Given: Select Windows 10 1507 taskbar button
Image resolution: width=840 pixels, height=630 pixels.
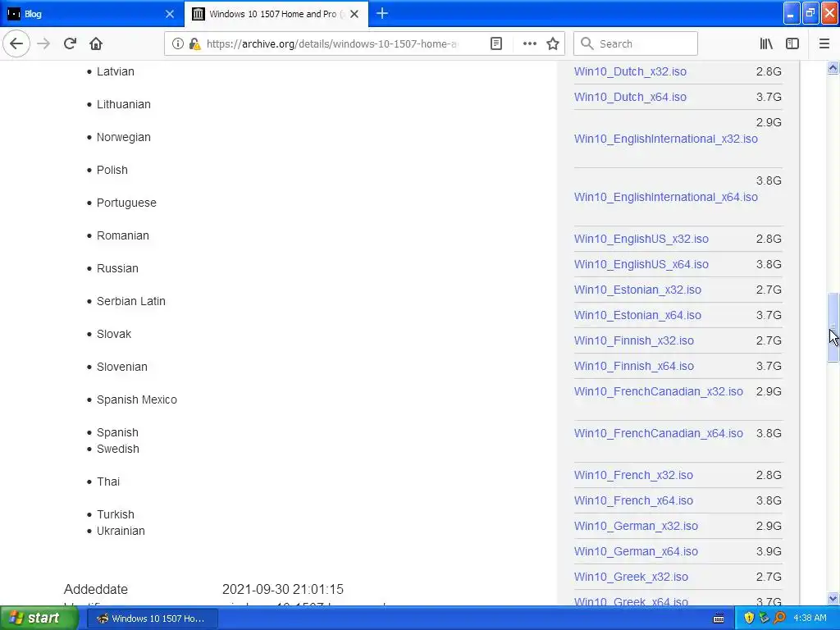Looking at the screenshot, I should tap(152, 619).
